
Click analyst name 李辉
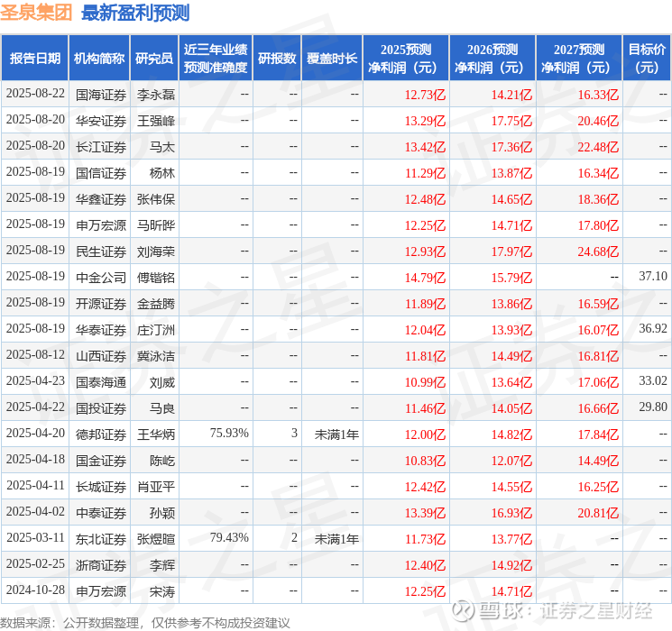(162, 565)
